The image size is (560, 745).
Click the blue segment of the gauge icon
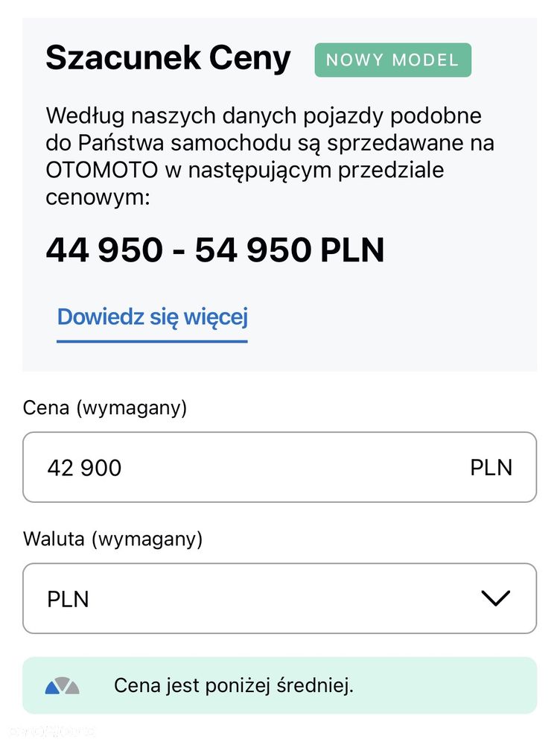[52, 688]
